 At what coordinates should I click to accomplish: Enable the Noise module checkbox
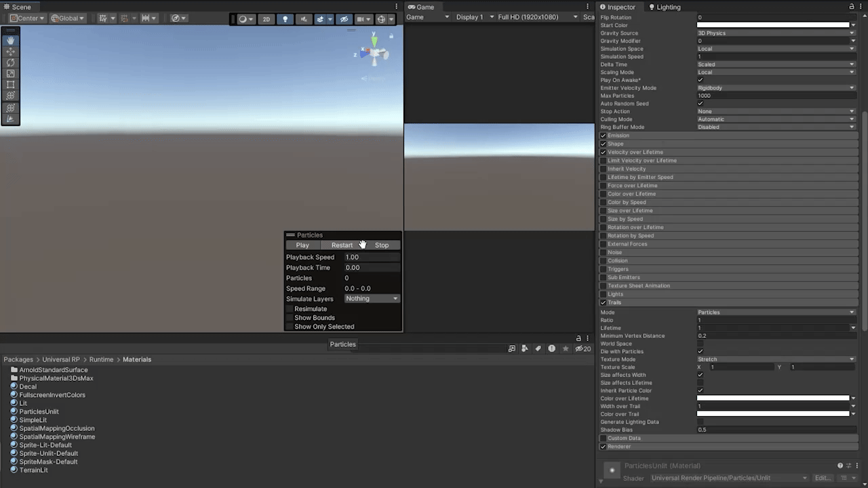[603, 253]
